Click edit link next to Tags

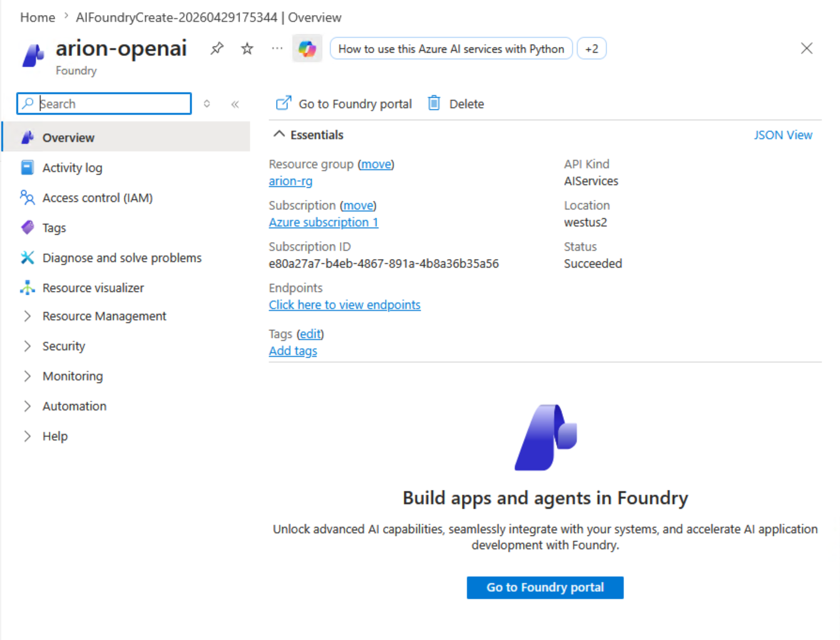pos(310,334)
